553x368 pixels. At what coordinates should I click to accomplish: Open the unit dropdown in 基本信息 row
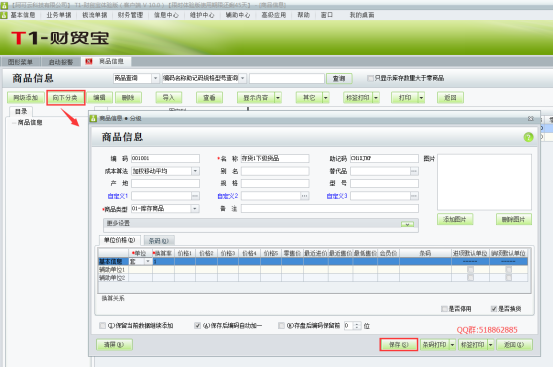point(148,261)
